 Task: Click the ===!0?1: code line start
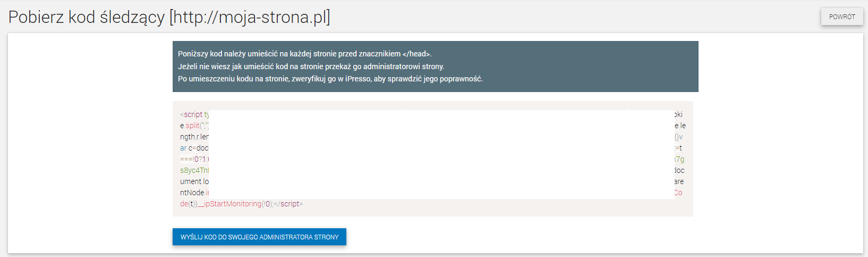tap(194, 159)
